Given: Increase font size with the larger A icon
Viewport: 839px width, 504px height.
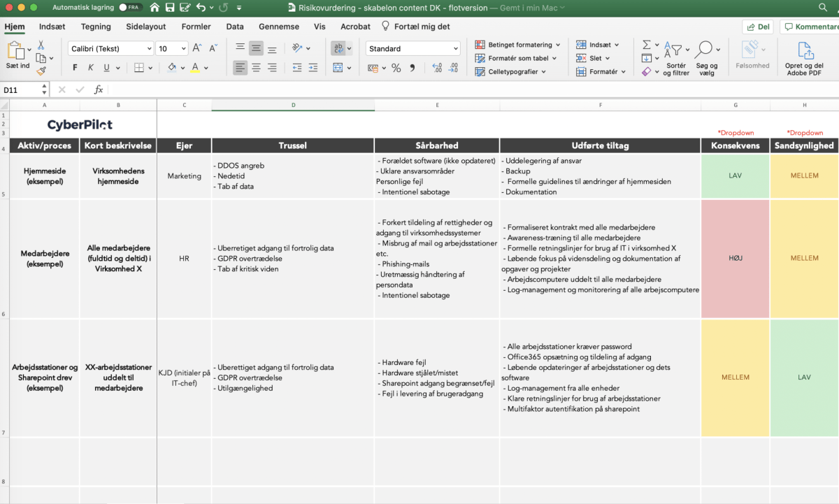Looking at the screenshot, I should 196,48.
